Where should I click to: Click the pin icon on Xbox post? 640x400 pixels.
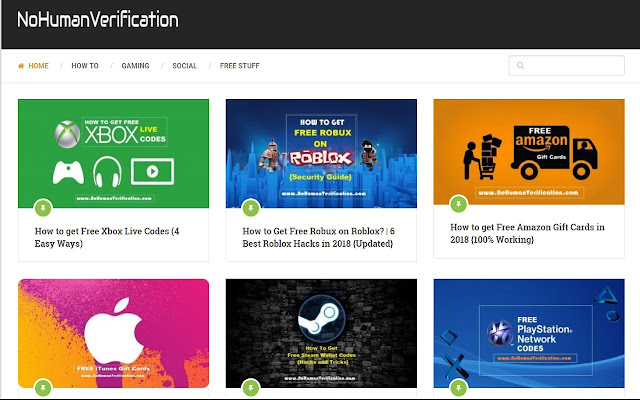tap(43, 208)
